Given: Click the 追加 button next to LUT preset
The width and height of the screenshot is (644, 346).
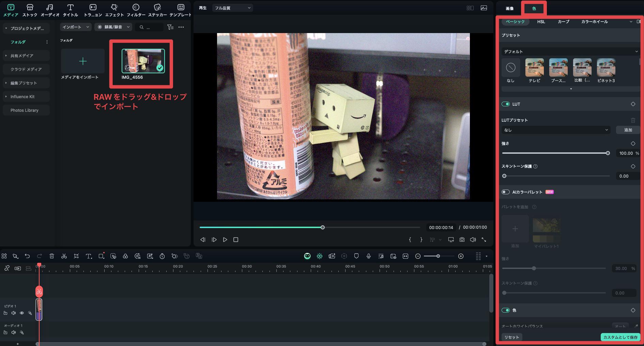Looking at the screenshot, I should [628, 130].
